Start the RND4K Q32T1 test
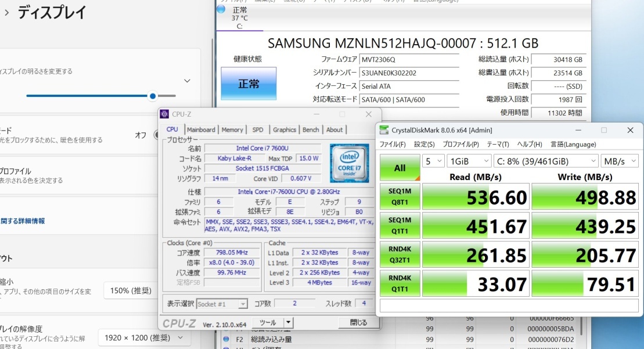644x349 pixels. coord(400,255)
